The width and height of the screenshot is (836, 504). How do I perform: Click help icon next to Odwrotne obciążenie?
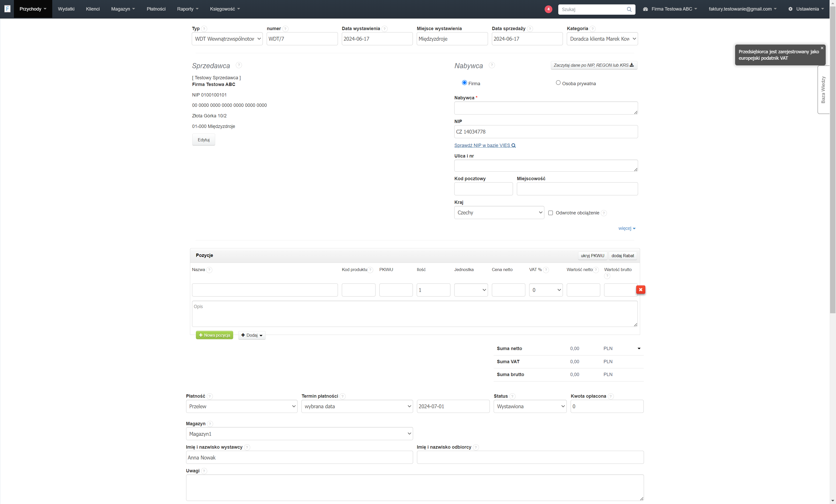(604, 213)
